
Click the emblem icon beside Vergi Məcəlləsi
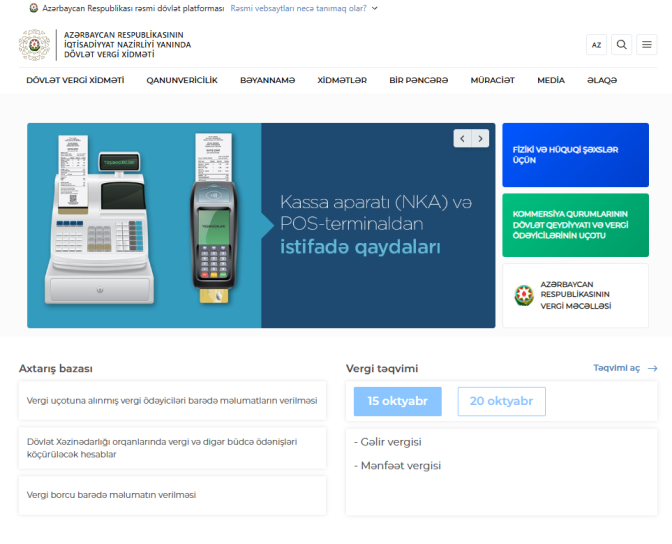(524, 295)
